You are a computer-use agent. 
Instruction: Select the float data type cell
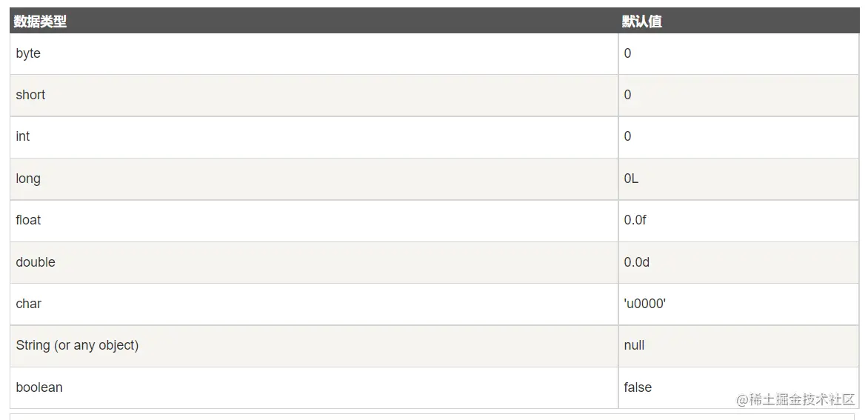coord(28,220)
